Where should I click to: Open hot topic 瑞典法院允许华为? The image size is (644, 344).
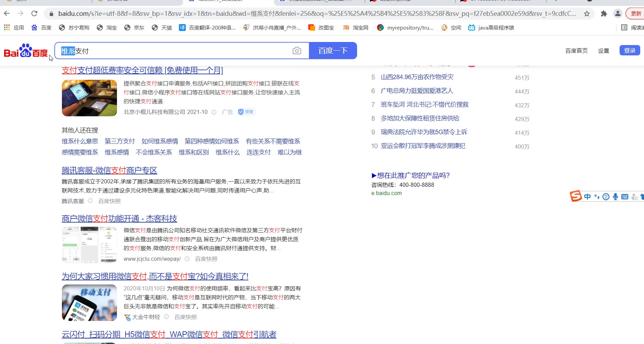pyautogui.click(x=424, y=132)
